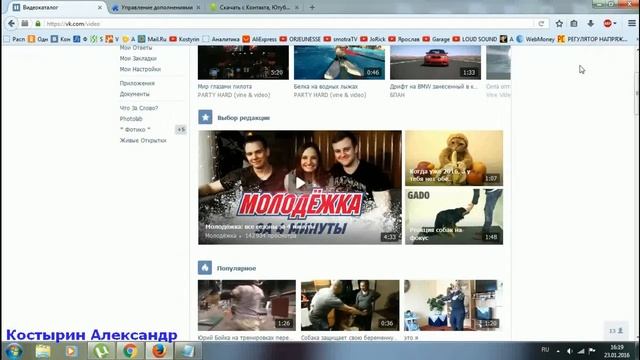
Task: Click the green padlock site security icon
Action: tap(38, 24)
